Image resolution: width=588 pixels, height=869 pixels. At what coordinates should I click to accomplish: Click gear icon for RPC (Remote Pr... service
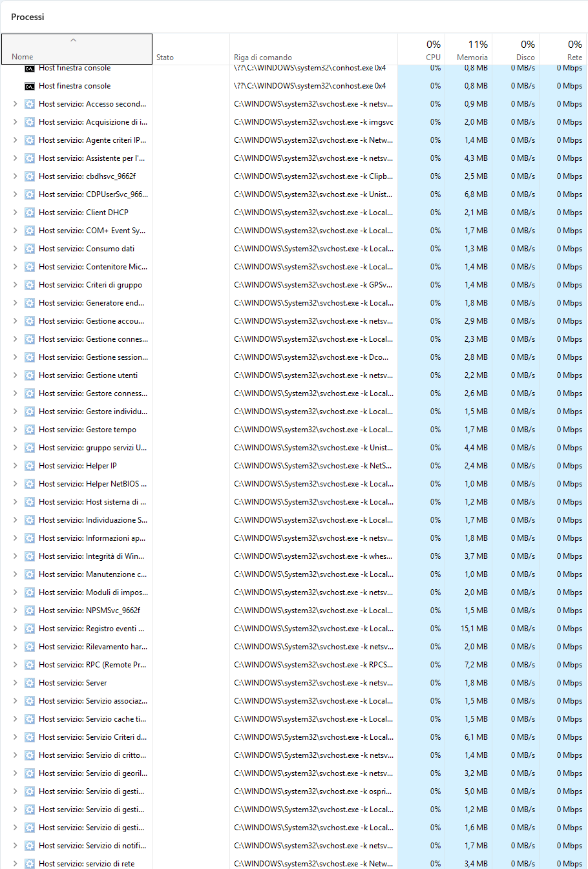[30, 664]
